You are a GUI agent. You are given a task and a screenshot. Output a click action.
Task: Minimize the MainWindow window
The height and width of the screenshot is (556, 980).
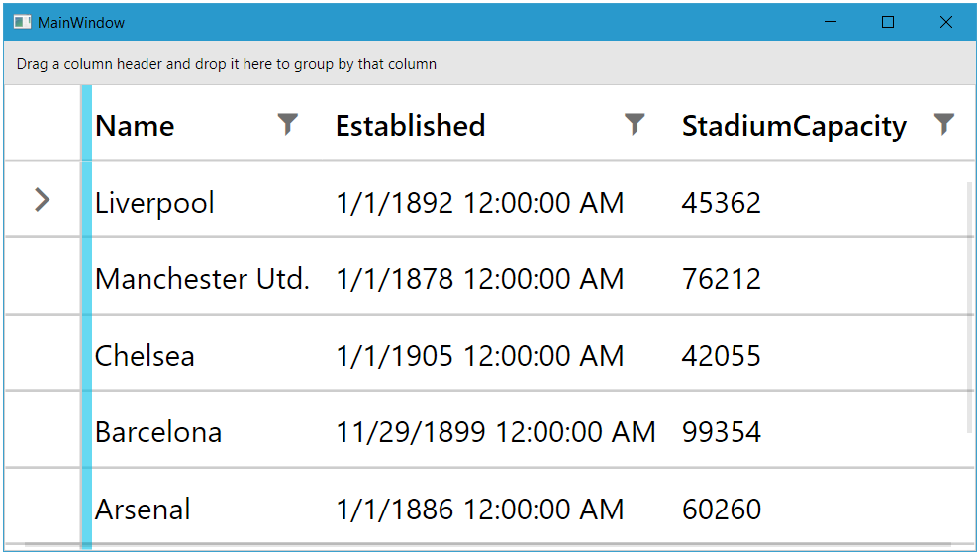[x=830, y=22]
